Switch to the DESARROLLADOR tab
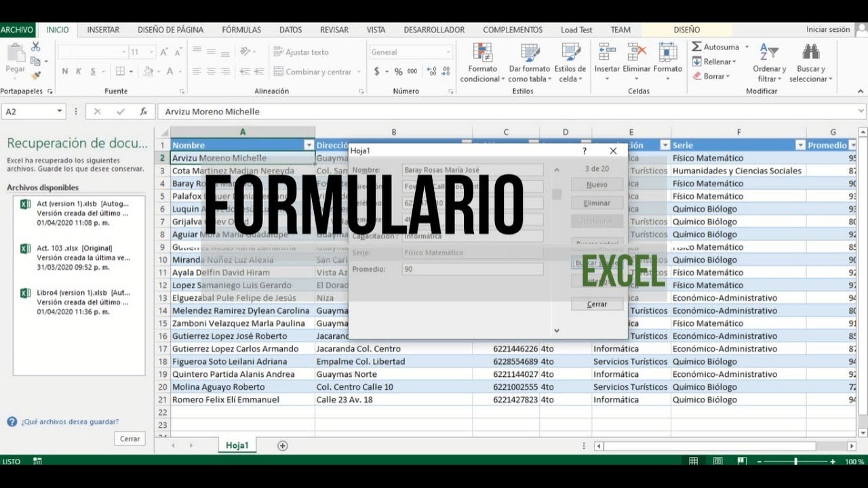Image resolution: width=868 pixels, height=488 pixels. 434,30
